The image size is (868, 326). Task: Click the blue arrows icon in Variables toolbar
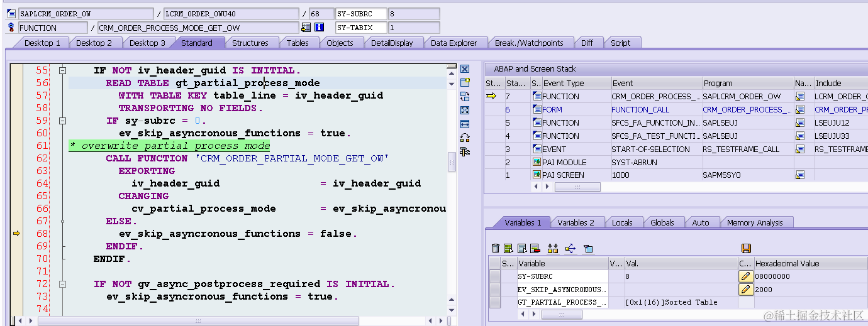pos(570,248)
